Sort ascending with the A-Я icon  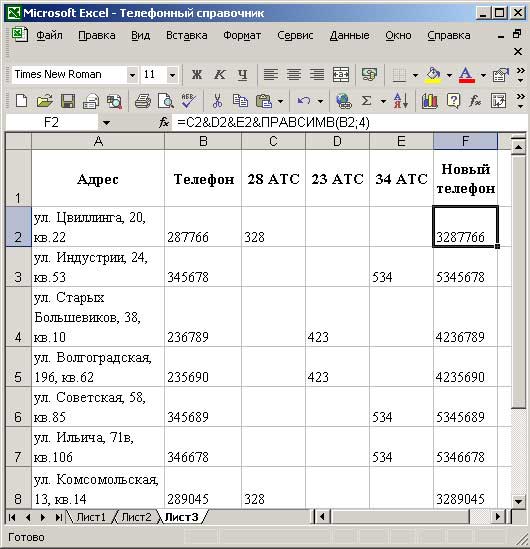click(x=401, y=101)
